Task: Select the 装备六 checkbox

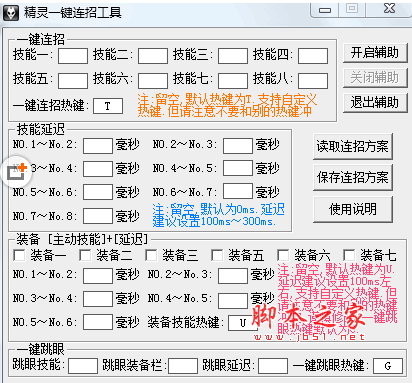Action: (283, 256)
